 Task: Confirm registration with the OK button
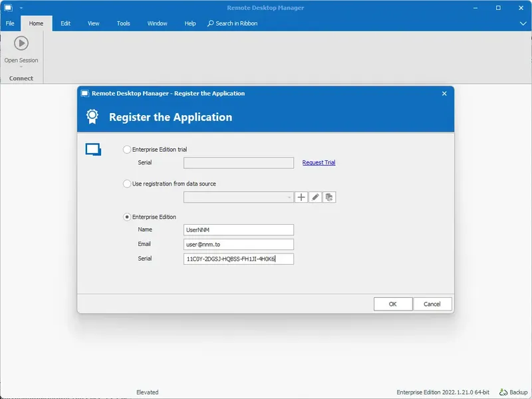tap(392, 303)
